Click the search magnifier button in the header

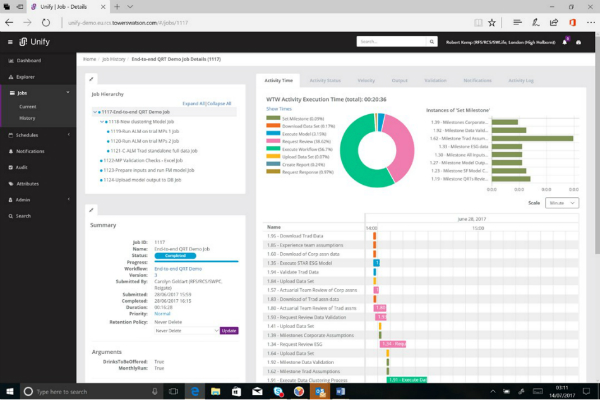(x=432, y=42)
